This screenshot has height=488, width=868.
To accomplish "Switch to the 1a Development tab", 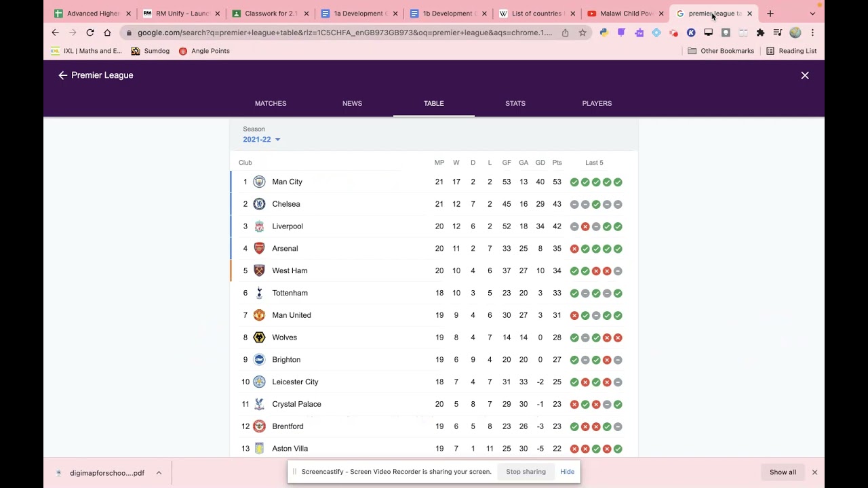I will [359, 14].
